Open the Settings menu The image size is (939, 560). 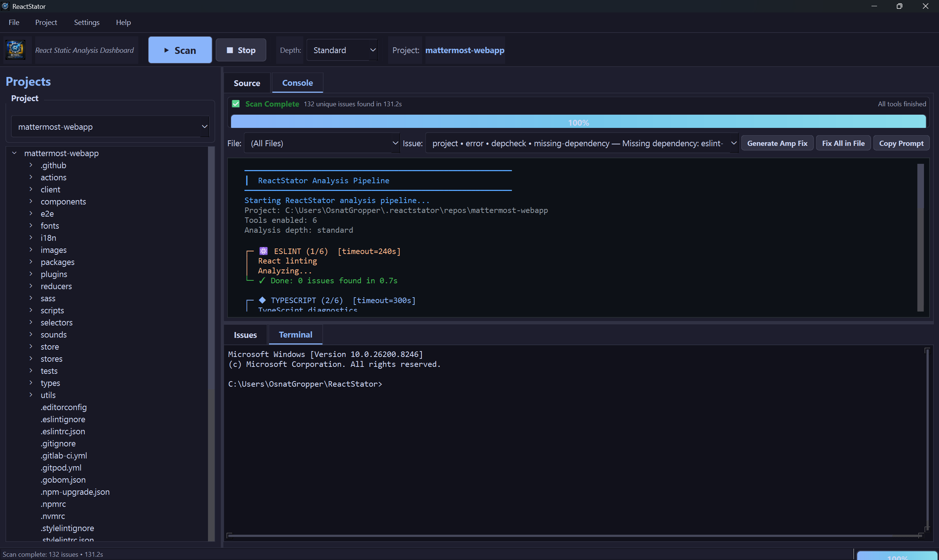point(87,22)
